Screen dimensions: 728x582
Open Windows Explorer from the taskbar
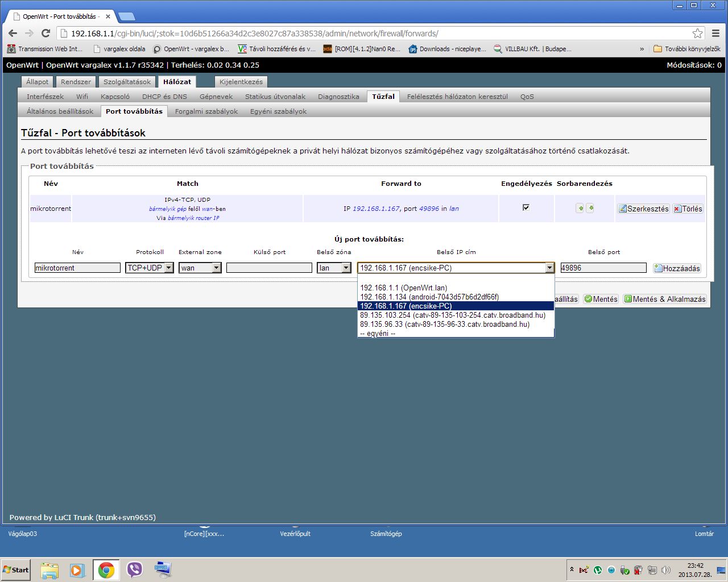(49, 570)
